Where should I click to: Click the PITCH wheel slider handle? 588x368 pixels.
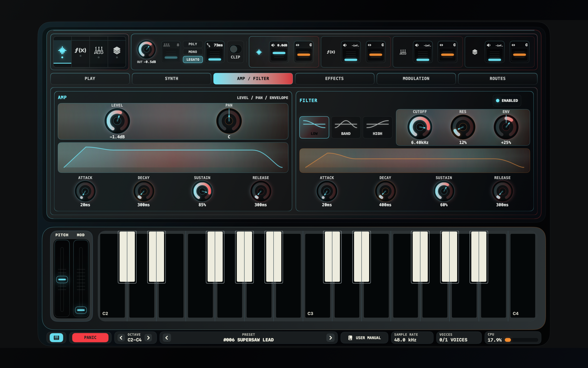62,279
